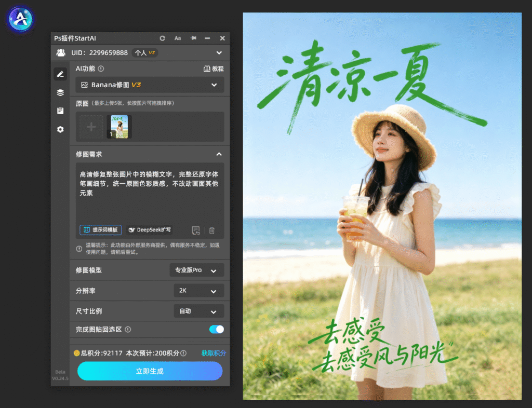Image resolution: width=532 pixels, height=408 pixels.
Task: Click the save prompt icon
Action: click(x=196, y=231)
